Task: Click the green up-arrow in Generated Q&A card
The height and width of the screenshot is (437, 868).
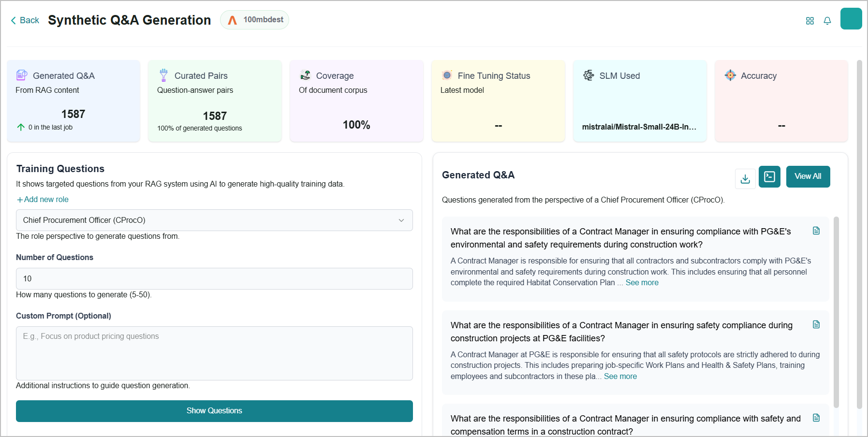Action: [21, 127]
